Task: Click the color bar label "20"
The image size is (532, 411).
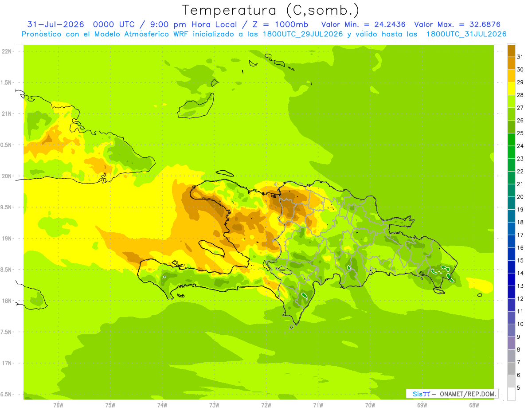Action: click(x=520, y=197)
